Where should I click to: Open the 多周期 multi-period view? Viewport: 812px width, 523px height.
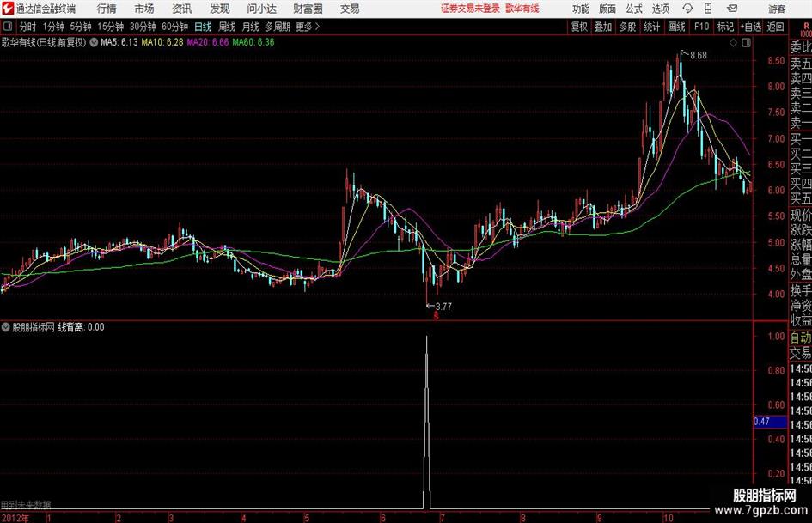[x=277, y=27]
